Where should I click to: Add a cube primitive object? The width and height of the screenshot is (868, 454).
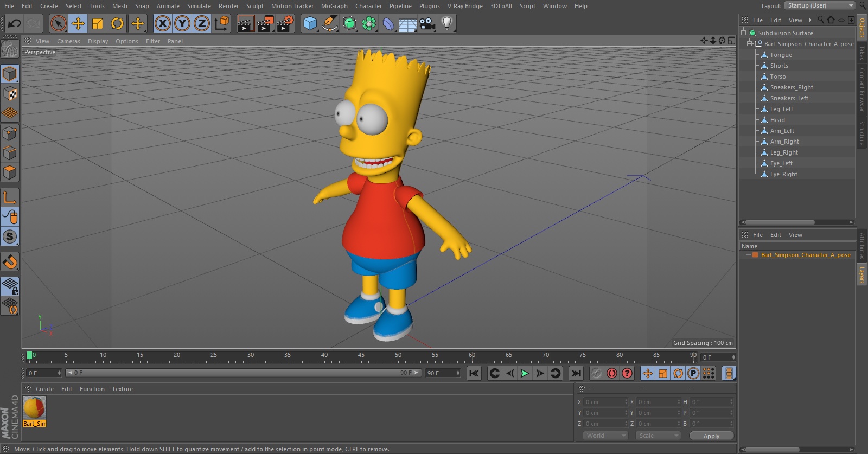310,23
